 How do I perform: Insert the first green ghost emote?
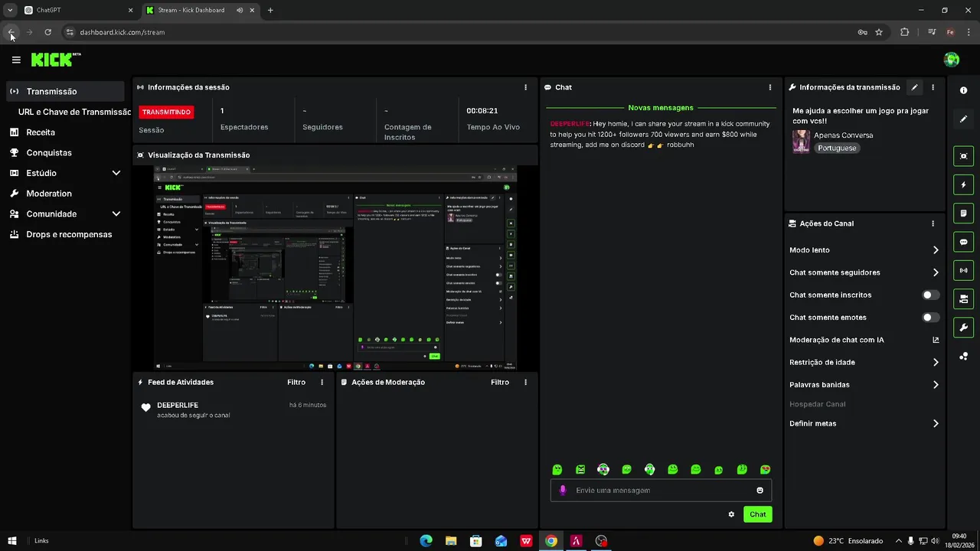pyautogui.click(x=557, y=470)
